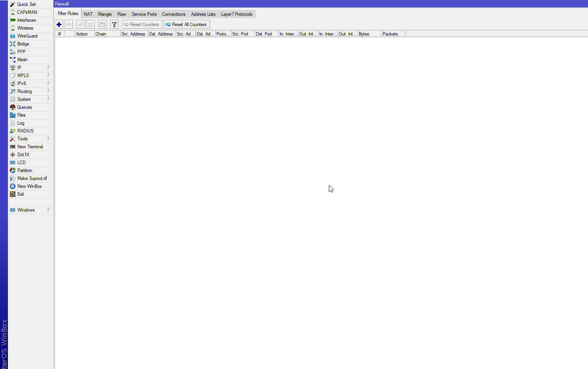Viewport: 588px width, 369px height.
Task: Switch to the Filter Rules tab
Action: coord(68,13)
